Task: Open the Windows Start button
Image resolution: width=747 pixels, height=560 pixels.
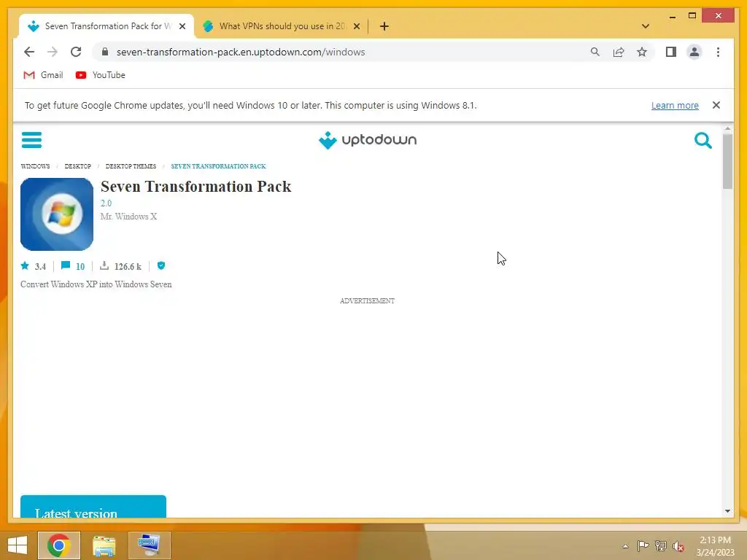Action: pyautogui.click(x=18, y=545)
